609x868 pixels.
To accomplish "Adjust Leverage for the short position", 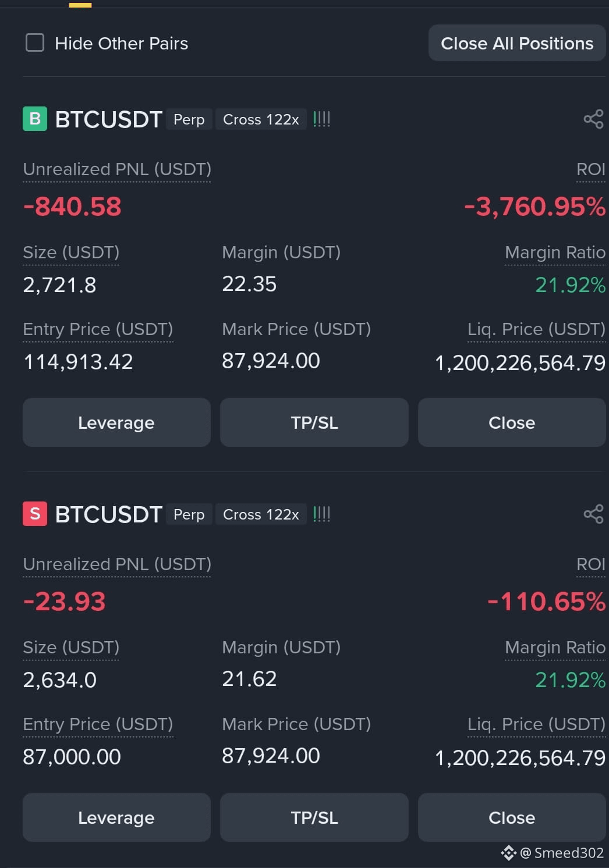I will tap(116, 817).
